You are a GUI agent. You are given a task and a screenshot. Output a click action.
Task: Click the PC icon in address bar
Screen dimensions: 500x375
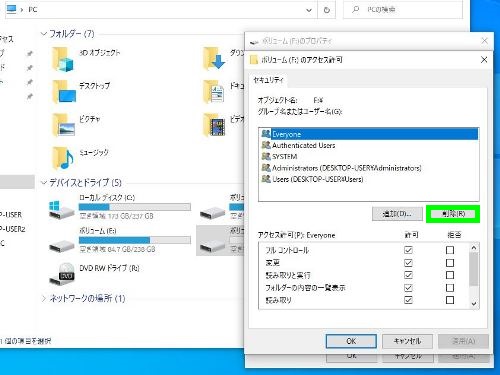[11, 9]
